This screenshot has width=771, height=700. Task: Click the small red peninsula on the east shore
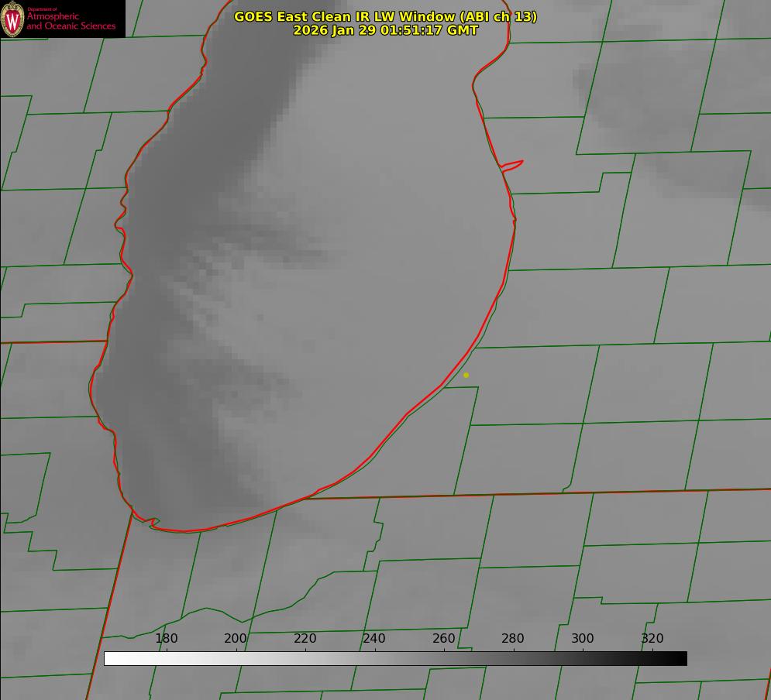pos(512,164)
